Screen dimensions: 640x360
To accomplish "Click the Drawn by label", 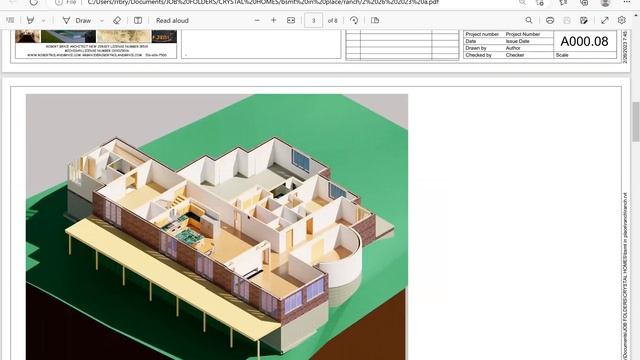I will tap(476, 48).
